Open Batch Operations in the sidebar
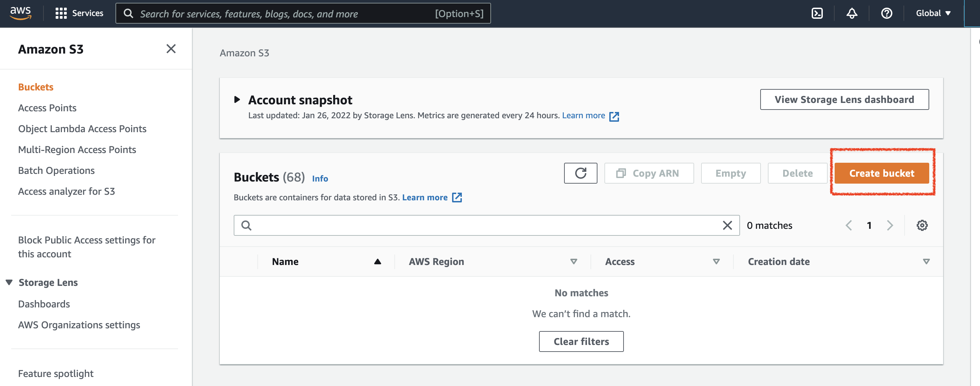 tap(56, 170)
